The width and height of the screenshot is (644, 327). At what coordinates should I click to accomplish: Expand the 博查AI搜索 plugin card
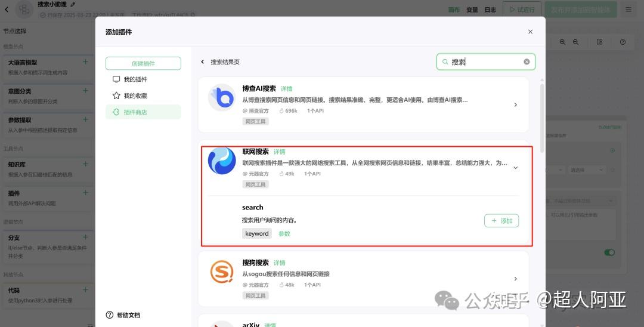(x=515, y=105)
